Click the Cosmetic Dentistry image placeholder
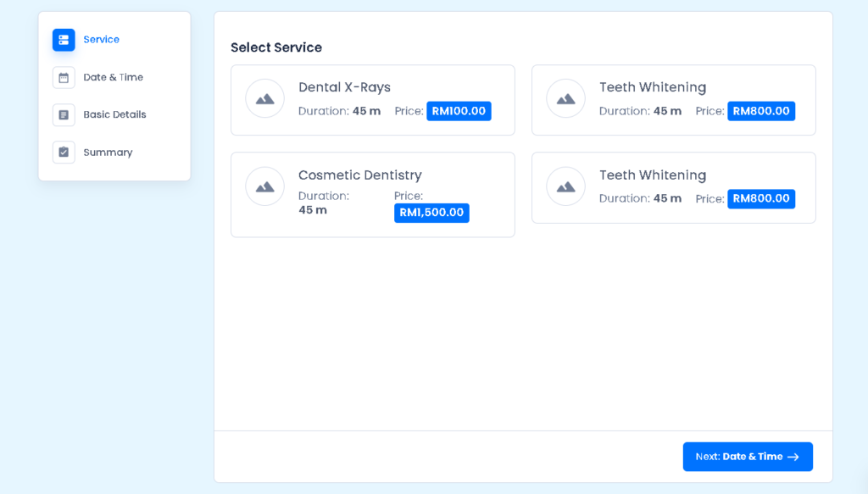 pyautogui.click(x=264, y=186)
